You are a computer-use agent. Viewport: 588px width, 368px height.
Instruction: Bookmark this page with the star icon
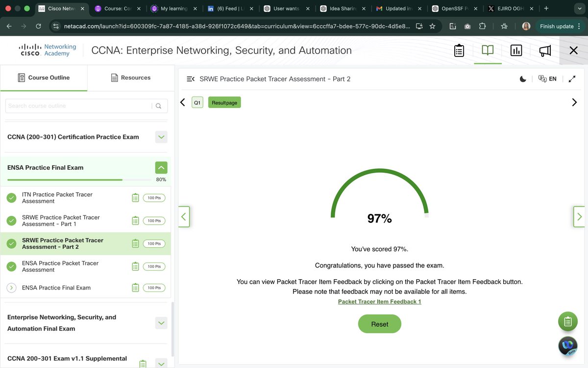coord(432,26)
